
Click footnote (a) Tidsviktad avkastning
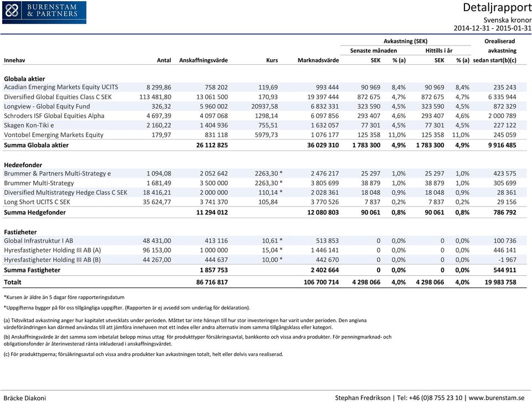point(185,324)
